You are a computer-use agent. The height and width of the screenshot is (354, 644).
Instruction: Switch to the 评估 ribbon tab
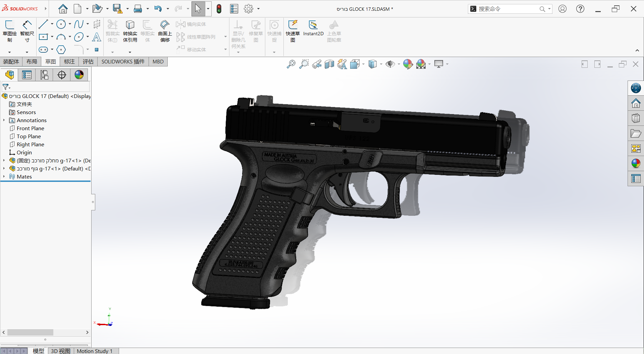click(88, 61)
